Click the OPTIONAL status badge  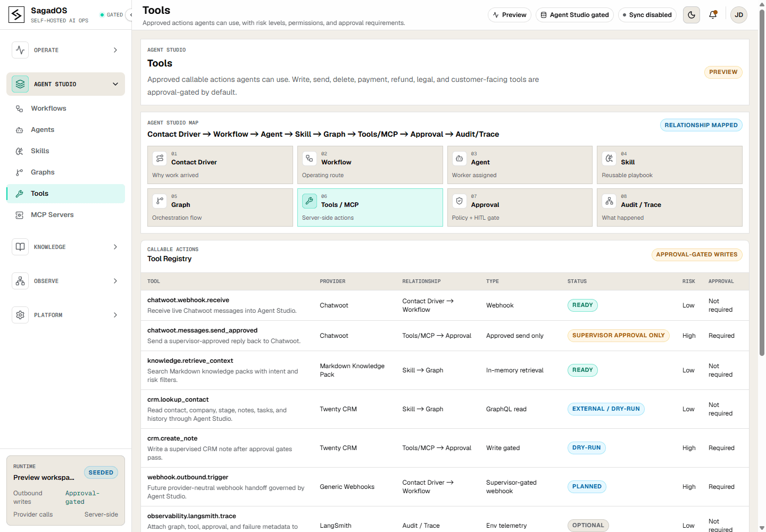click(x=588, y=526)
